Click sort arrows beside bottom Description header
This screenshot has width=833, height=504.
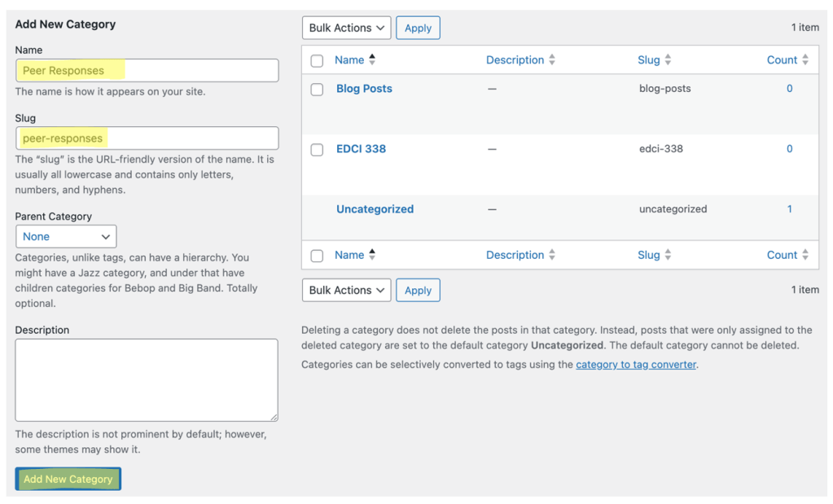pos(552,255)
